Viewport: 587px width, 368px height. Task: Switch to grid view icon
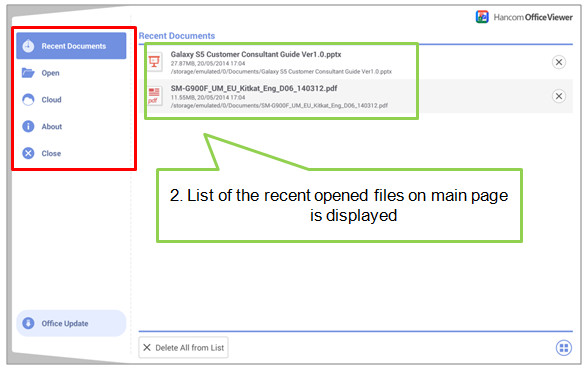[563, 348]
